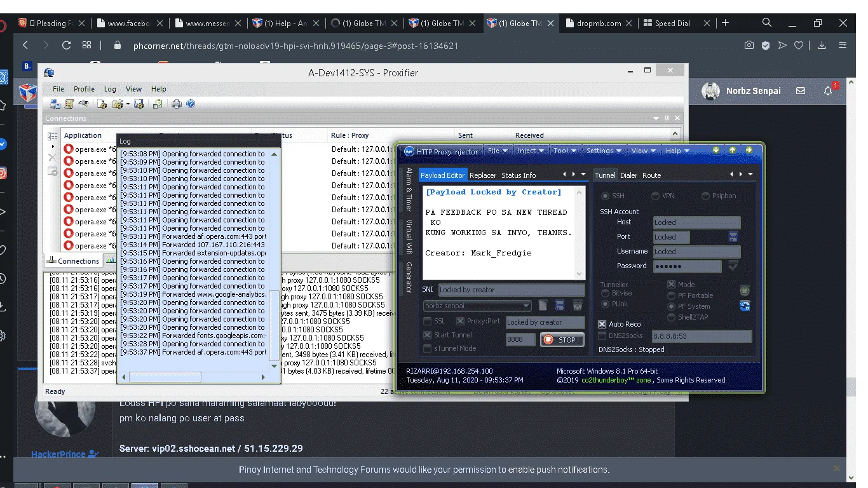Open Proxification Rules icon in Proxifier toolbar
868x488 pixels.
pyautogui.click(x=69, y=104)
